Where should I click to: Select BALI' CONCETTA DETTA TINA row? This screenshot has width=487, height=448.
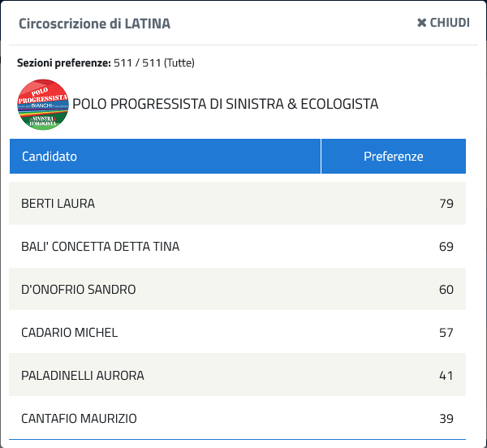237,246
